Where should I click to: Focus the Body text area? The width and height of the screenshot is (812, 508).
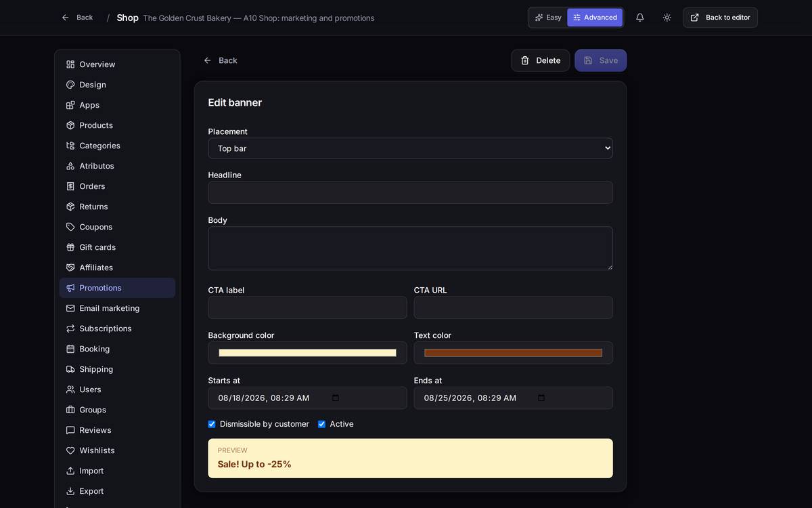click(x=410, y=249)
